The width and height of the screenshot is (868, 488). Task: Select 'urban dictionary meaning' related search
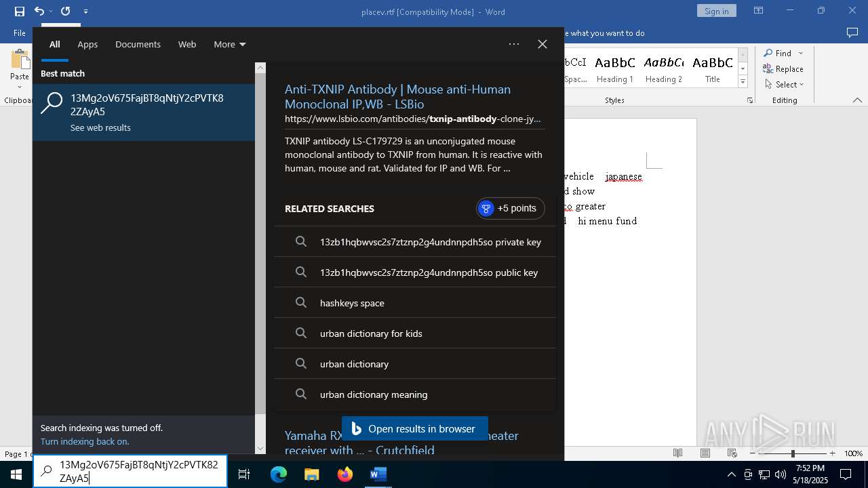tap(415, 394)
